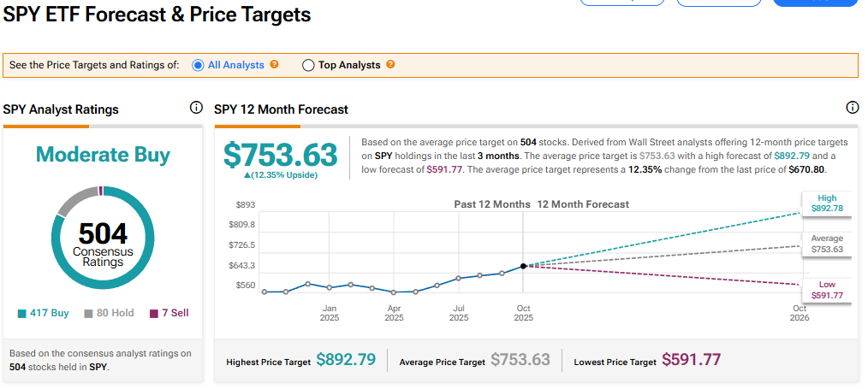This screenshot has width=868, height=389.
Task: Click the help icon beside Top Analysts
Action: pos(390,64)
